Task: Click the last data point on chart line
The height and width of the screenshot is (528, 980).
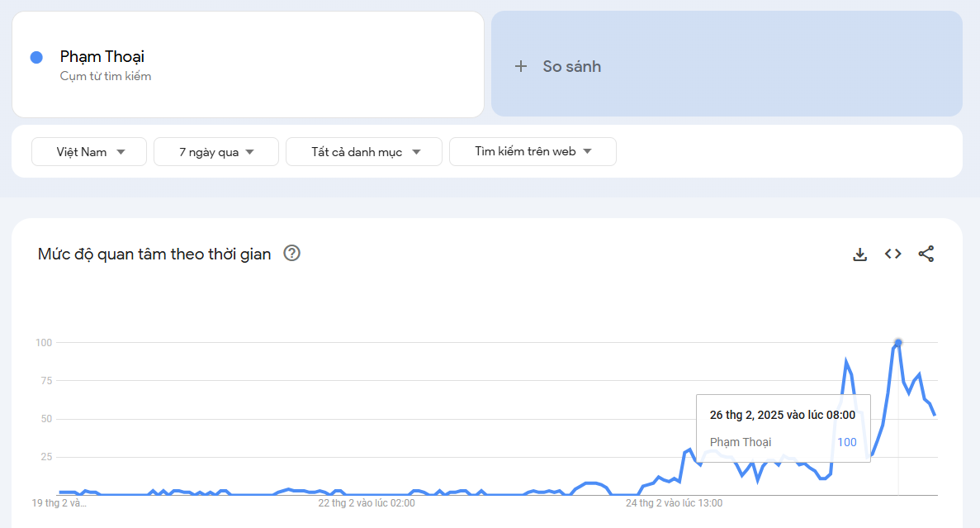Action: click(935, 415)
